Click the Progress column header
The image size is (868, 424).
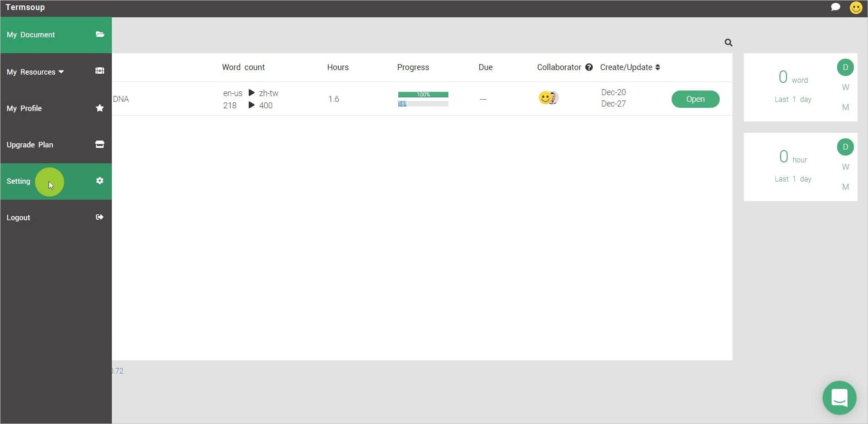pyautogui.click(x=413, y=67)
